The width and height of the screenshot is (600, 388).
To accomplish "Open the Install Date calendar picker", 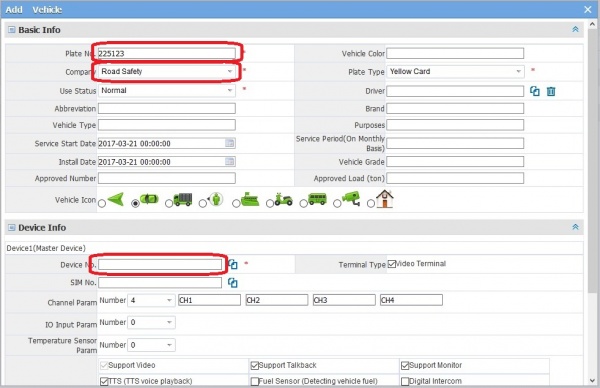I will [230, 161].
